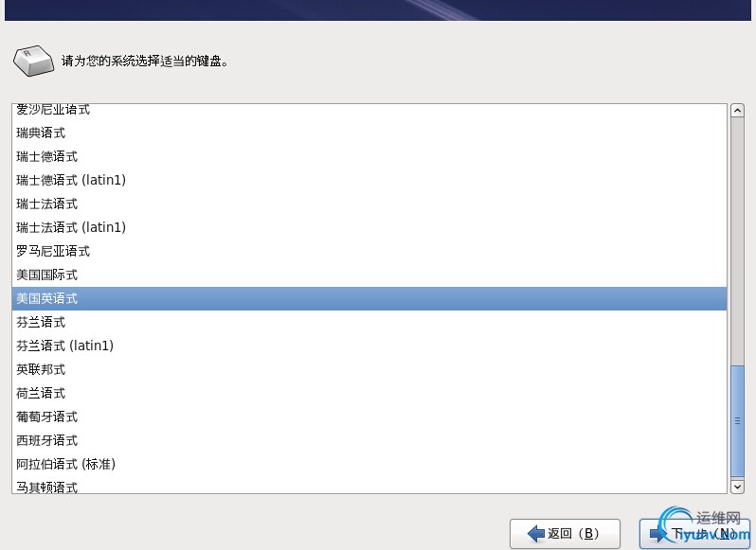Click the scrollbar up arrow
The width and height of the screenshot is (756, 550).
coord(737,111)
